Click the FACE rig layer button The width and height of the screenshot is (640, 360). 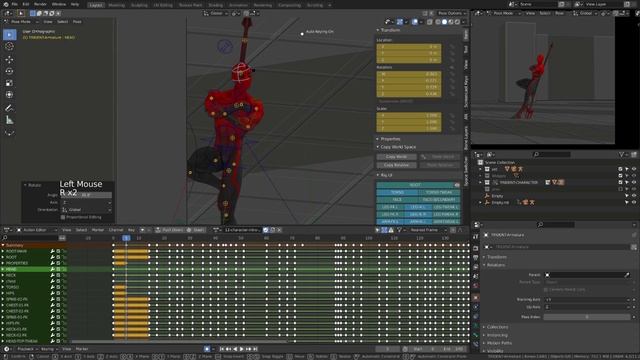(397, 200)
